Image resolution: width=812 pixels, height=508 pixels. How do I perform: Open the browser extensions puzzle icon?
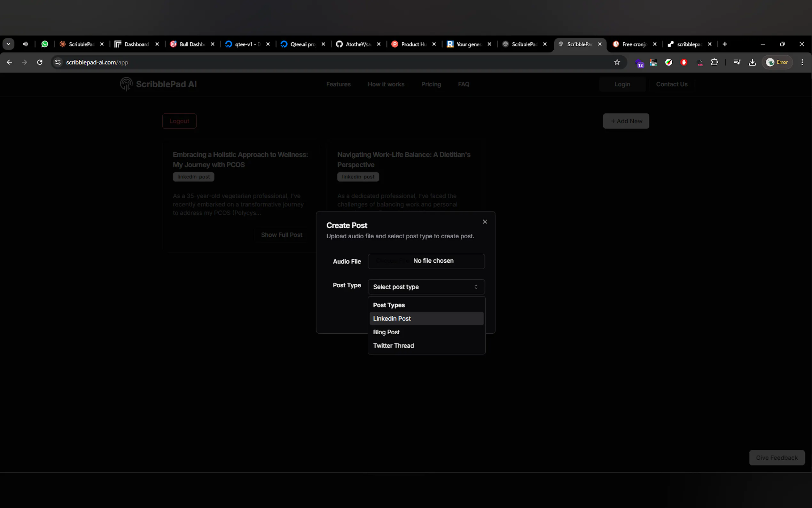click(x=714, y=62)
